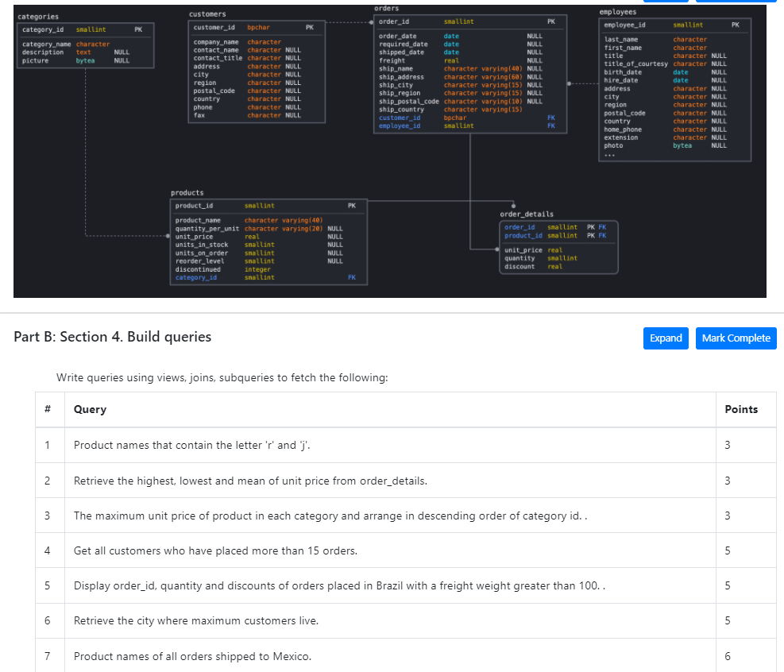Click the connector dot linking orders to employees
Screen dimensions: 784x672
[569, 83]
